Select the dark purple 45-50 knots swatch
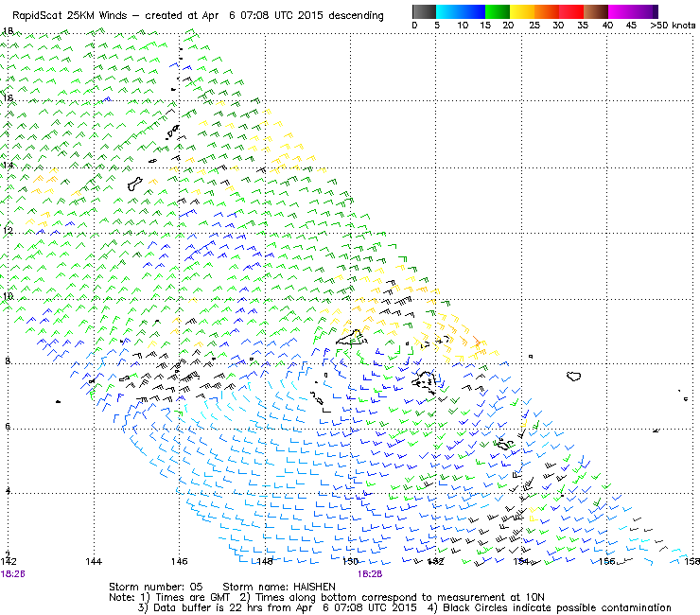 [x=645, y=11]
